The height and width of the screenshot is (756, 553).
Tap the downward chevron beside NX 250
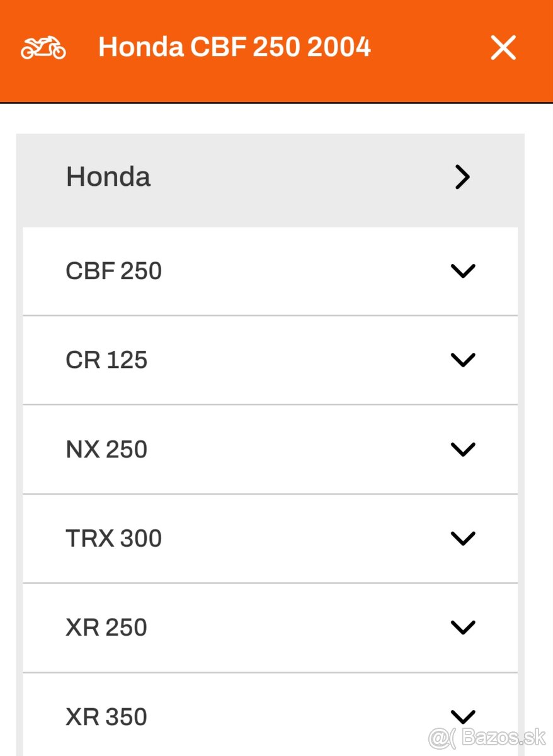(x=463, y=449)
